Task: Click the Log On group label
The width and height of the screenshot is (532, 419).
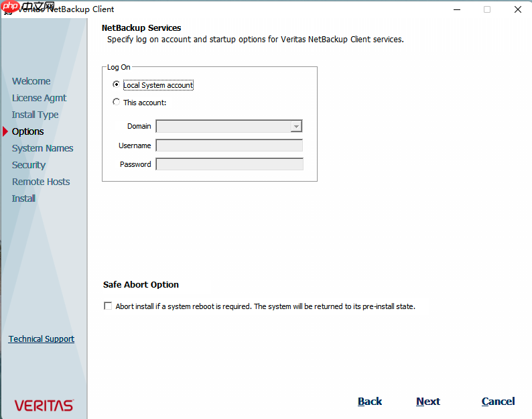Action: click(x=119, y=67)
